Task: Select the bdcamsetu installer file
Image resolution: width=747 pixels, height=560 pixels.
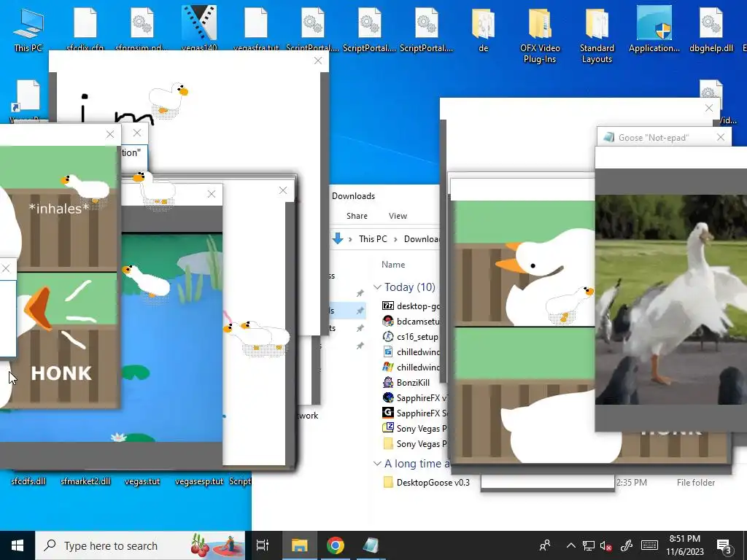Action: click(x=411, y=321)
